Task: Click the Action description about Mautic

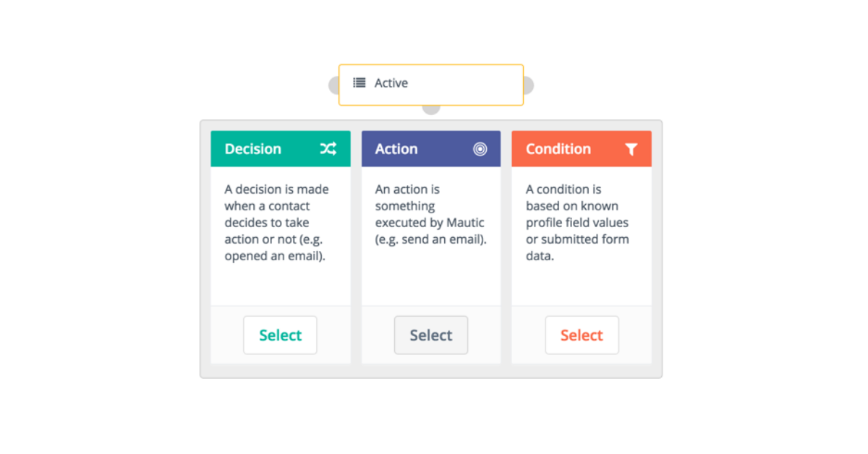Action: point(430,214)
